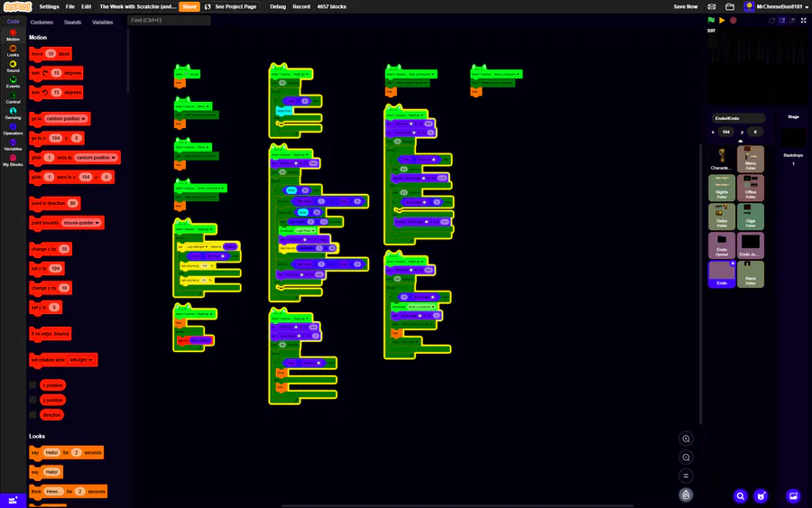
Task: Open the Looks blocks category
Action: [x=13, y=51]
